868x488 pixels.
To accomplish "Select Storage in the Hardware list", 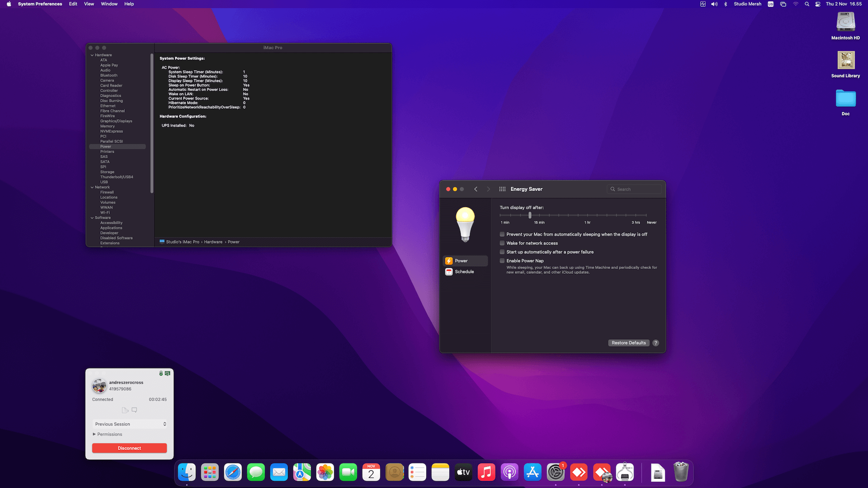I will [107, 172].
